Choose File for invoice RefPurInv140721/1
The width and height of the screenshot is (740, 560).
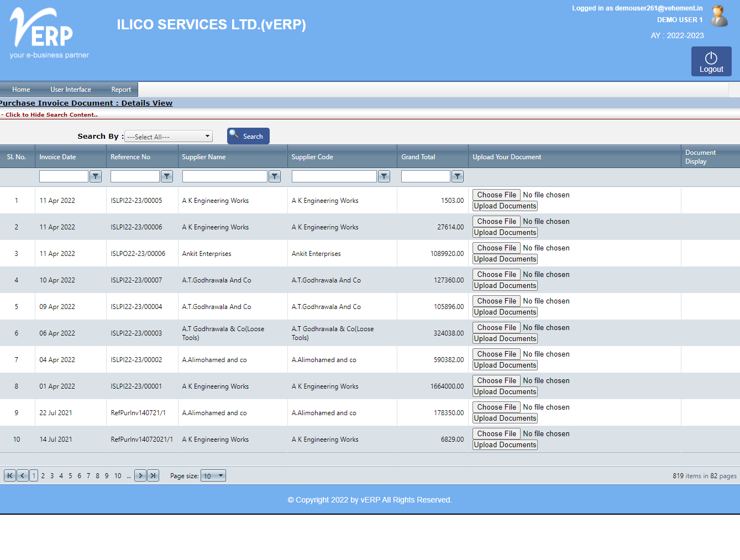click(497, 407)
